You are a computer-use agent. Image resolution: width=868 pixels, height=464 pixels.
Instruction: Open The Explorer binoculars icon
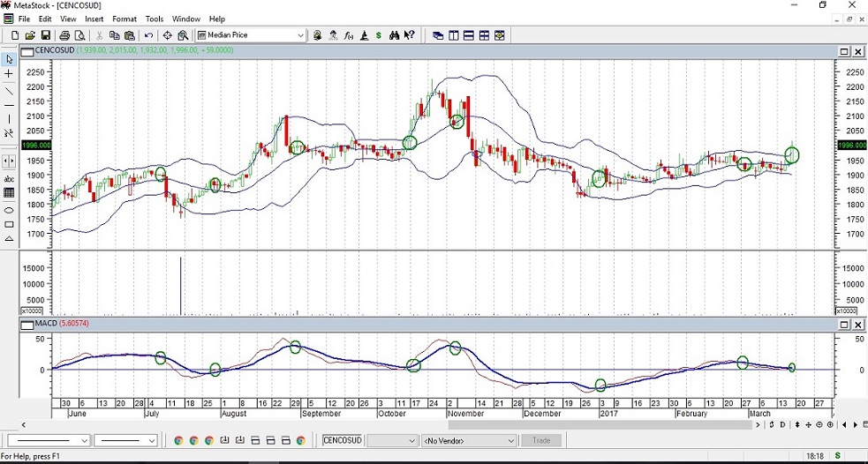coord(394,35)
